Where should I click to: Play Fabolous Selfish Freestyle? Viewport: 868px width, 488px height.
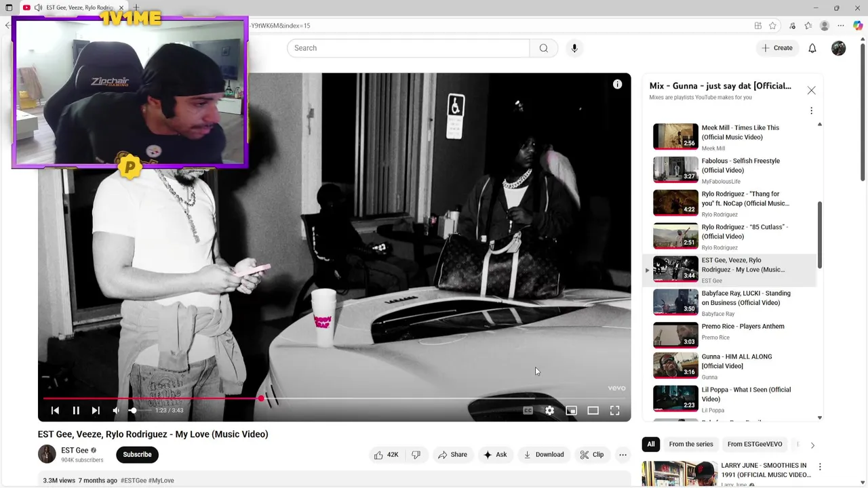click(729, 169)
